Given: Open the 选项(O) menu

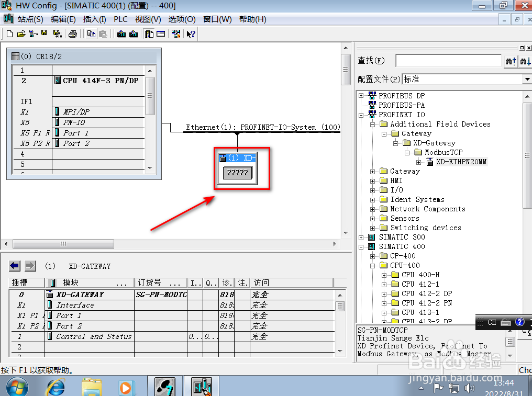Looking at the screenshot, I should pos(182,19).
